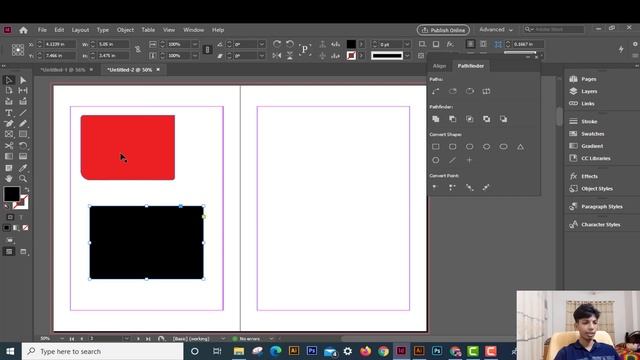Convert shape to triangle
Image resolution: width=640 pixels, height=360 pixels.
pyautogui.click(x=520, y=147)
